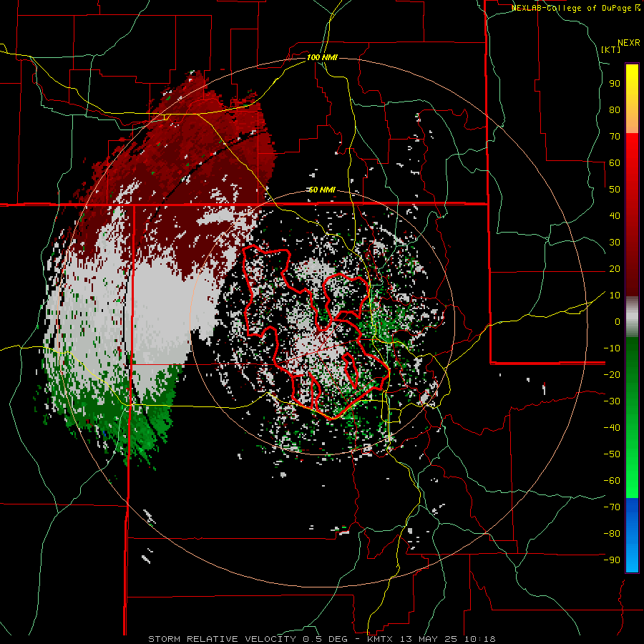Viewport: 644px width, 644px height.
Task: Click the NEXLAB-College of DuPage credit text
Action: [x=571, y=8]
